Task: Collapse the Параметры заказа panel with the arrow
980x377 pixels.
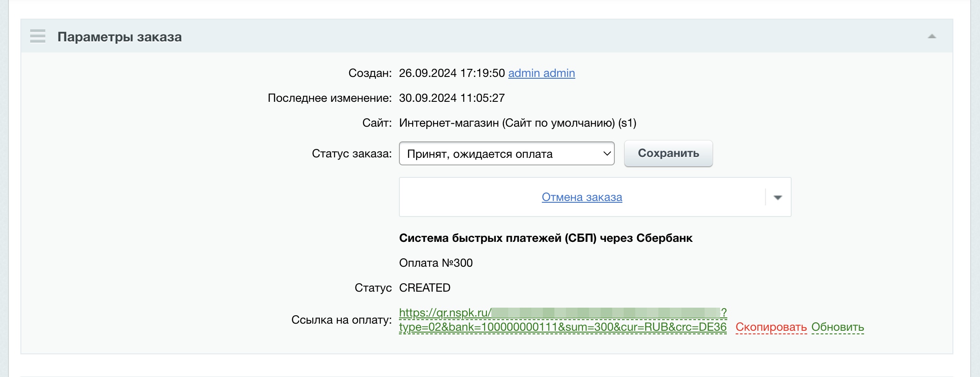Action: 932,36
